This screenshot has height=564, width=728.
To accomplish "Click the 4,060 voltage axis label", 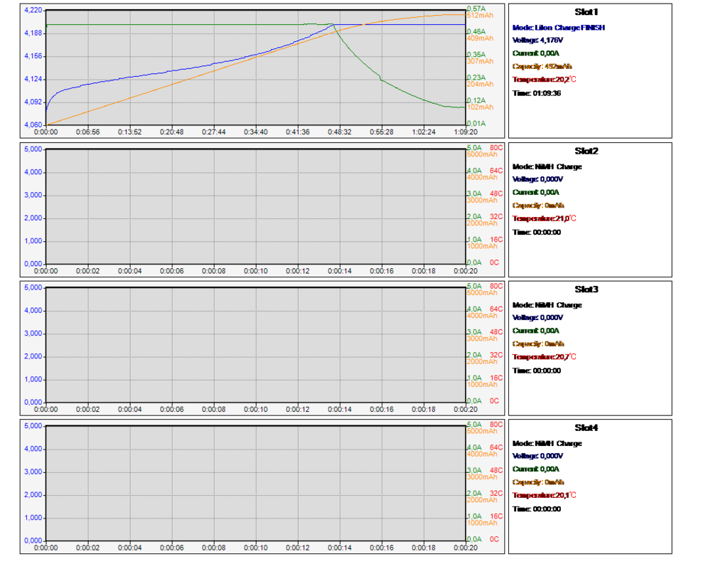I will tap(33, 124).
